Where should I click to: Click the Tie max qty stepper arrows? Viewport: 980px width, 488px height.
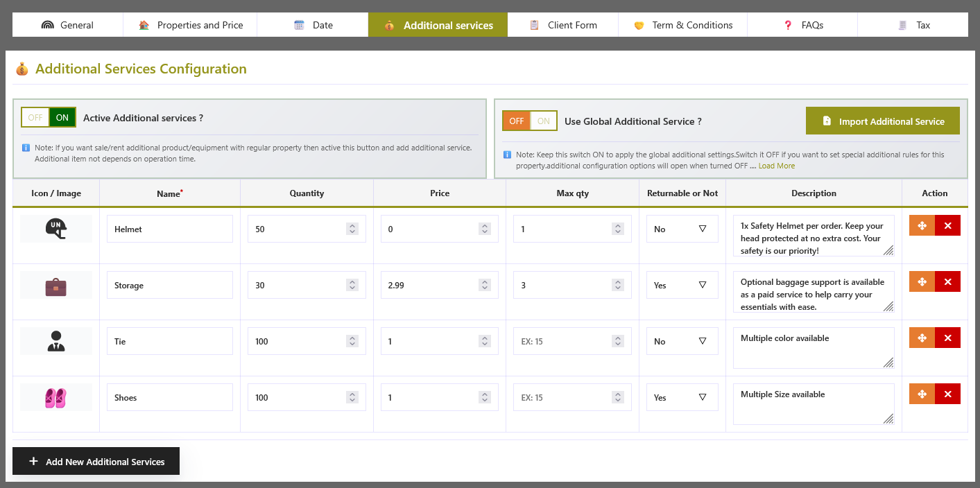click(618, 341)
